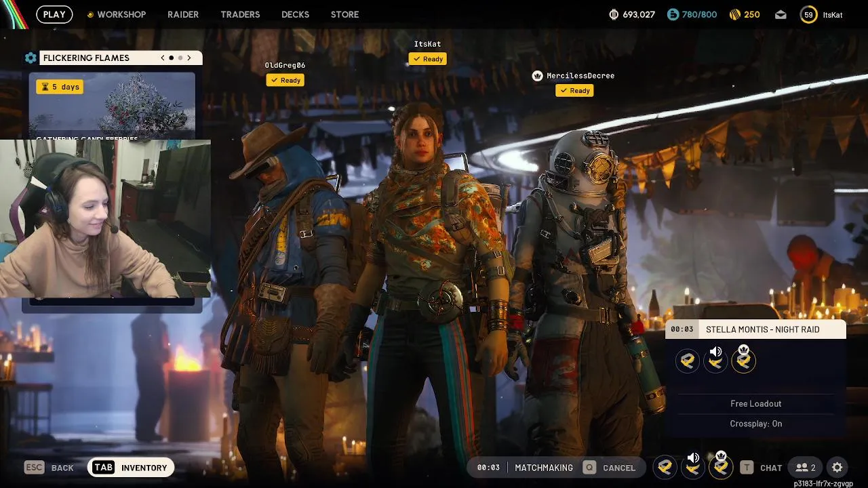Toggle the Crossplay: On setting
The height and width of the screenshot is (488, 868).
[x=755, y=424]
